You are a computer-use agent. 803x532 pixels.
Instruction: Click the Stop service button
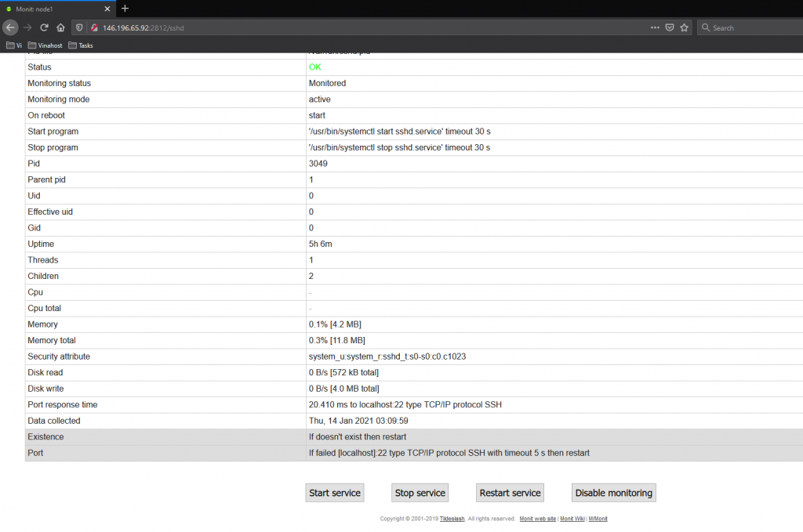point(420,493)
